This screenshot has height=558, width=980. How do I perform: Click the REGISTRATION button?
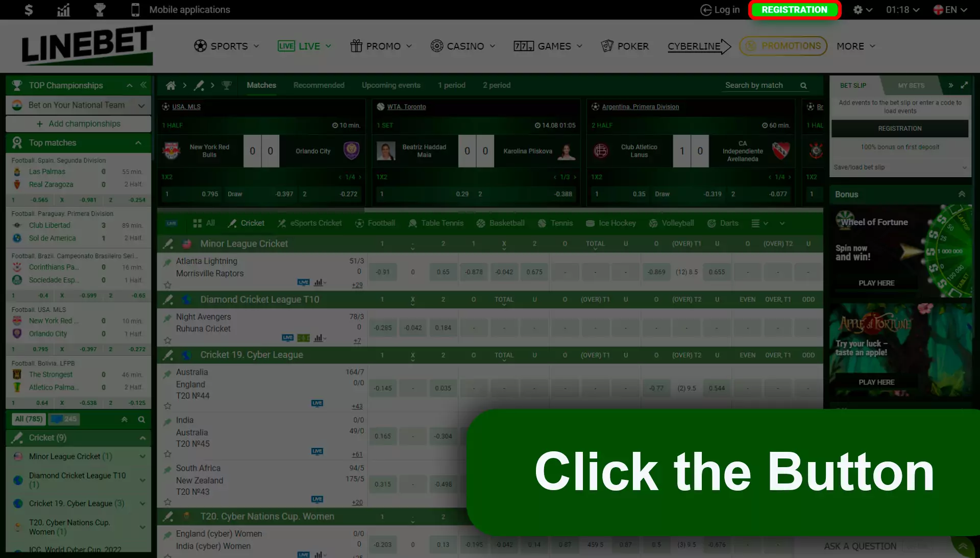[x=794, y=9]
